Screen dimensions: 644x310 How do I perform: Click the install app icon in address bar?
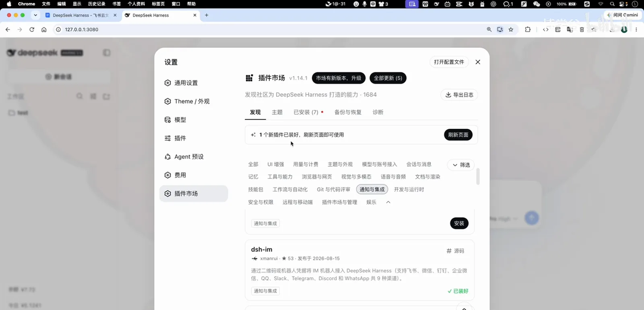click(500, 29)
